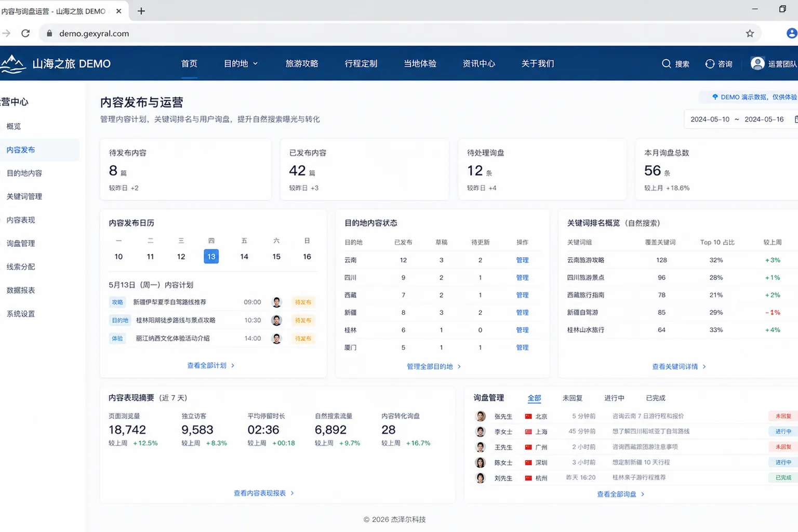The width and height of the screenshot is (798, 532).
Task: Click the 山海之旅 mountain logo icon
Action: (13, 64)
